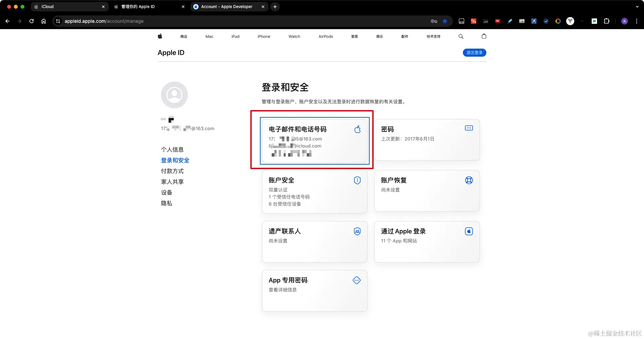Image resolution: width=644 pixels, height=339 pixels.
Task: Select 个人信息 in the sidebar
Action: click(x=172, y=150)
